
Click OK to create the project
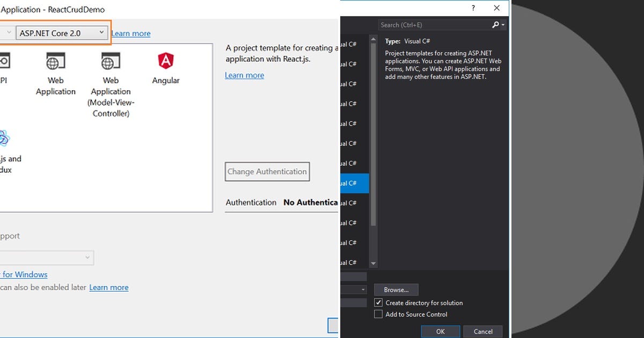[440, 331]
